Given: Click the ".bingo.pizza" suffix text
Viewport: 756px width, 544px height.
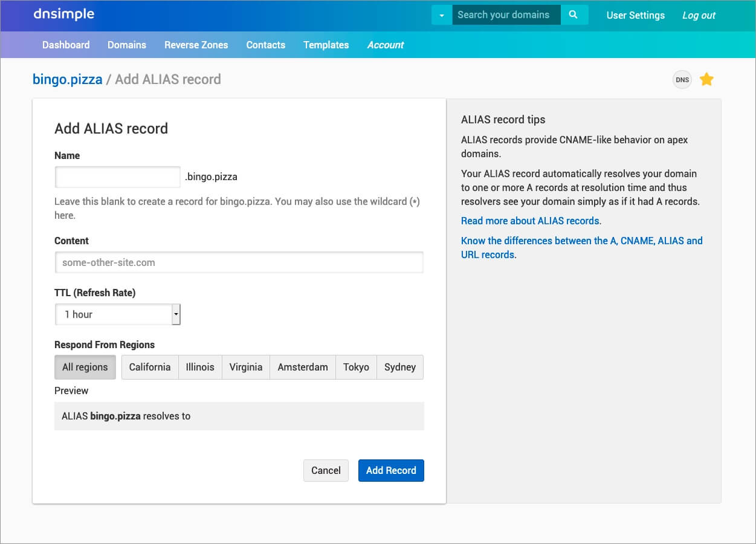Looking at the screenshot, I should click(212, 177).
